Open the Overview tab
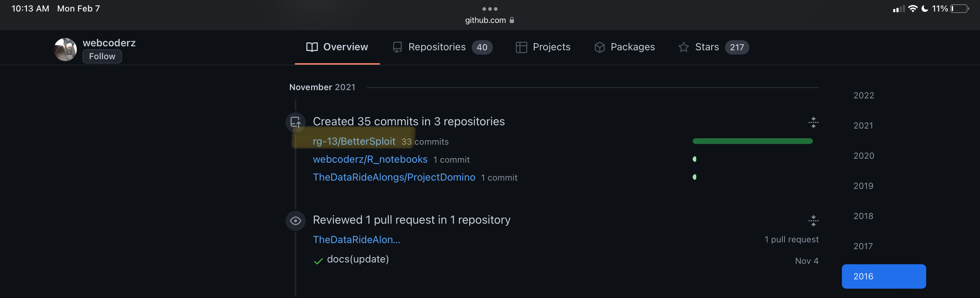This screenshot has height=298, width=980. click(x=337, y=47)
